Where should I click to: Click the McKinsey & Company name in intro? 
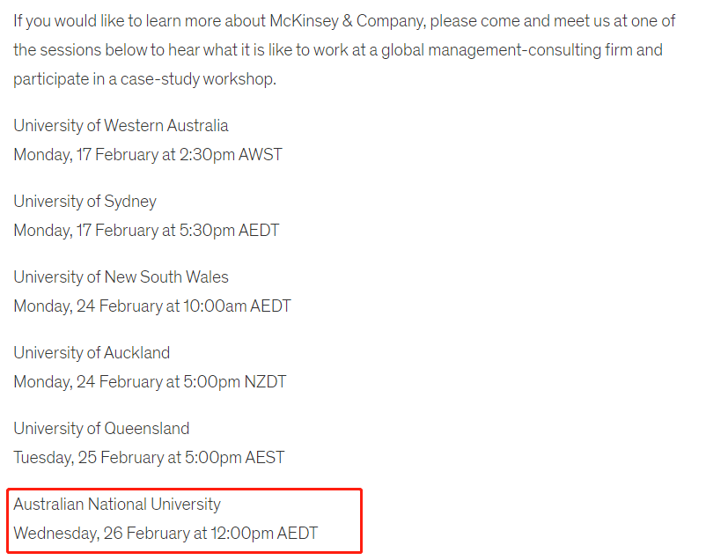click(x=348, y=21)
